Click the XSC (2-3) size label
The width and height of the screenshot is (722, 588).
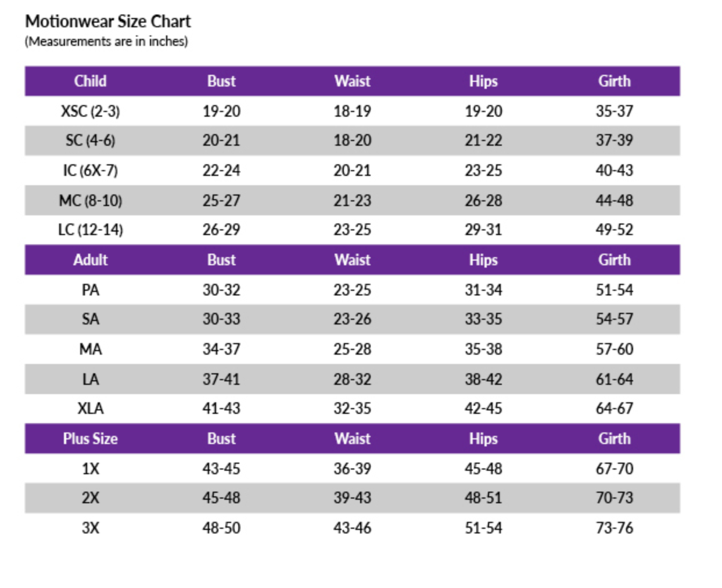pyautogui.click(x=90, y=111)
